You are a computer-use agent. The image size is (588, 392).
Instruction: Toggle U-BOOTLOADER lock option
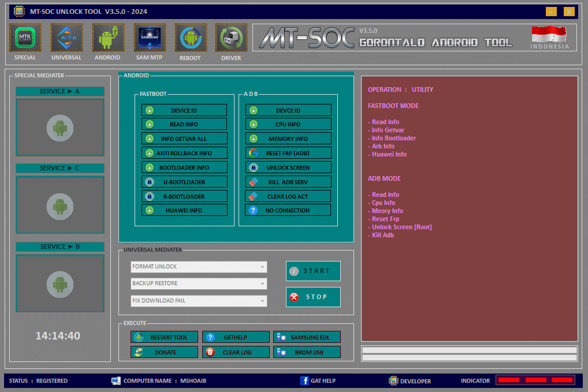pyautogui.click(x=184, y=181)
